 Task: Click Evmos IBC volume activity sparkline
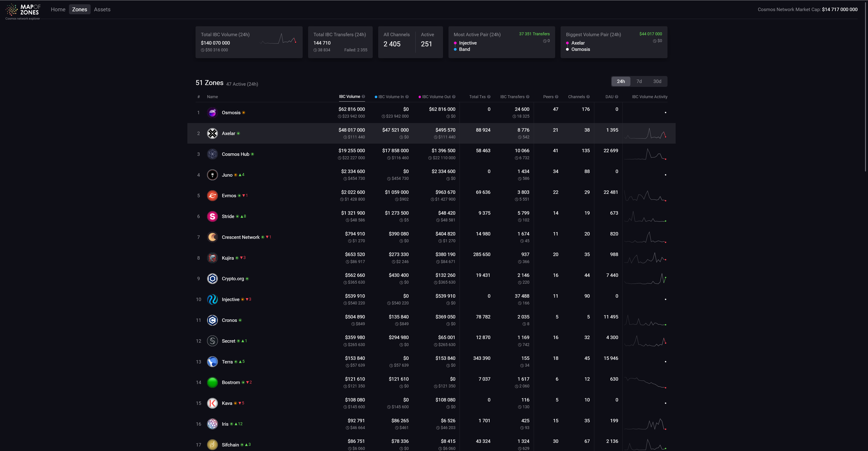645,196
